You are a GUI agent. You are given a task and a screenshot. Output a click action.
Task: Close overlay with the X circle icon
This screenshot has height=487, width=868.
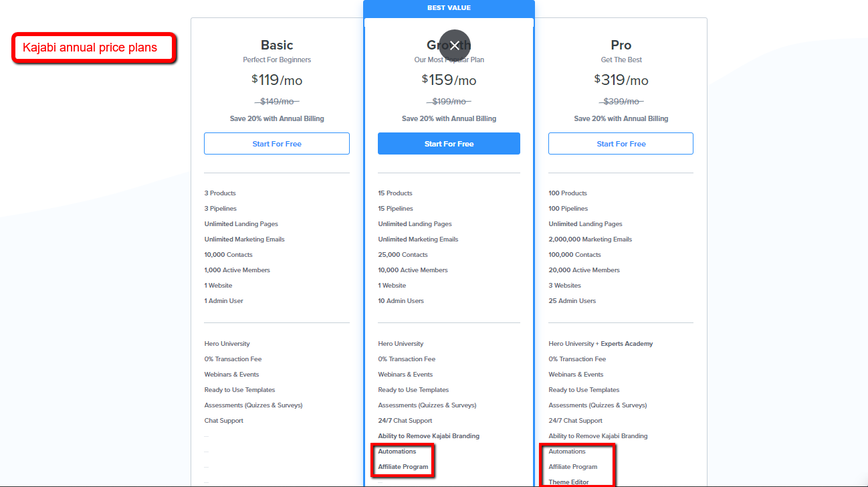tap(455, 45)
